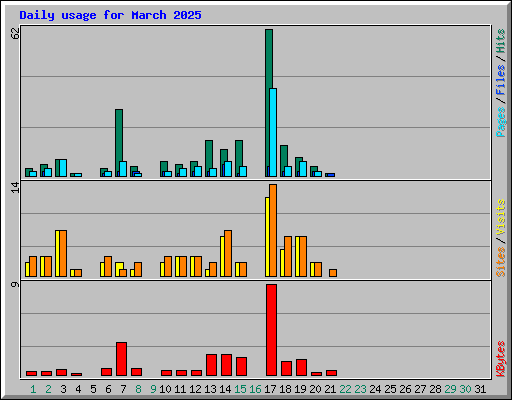Click day label 17 on the axis
512x400 pixels.
(x=270, y=389)
